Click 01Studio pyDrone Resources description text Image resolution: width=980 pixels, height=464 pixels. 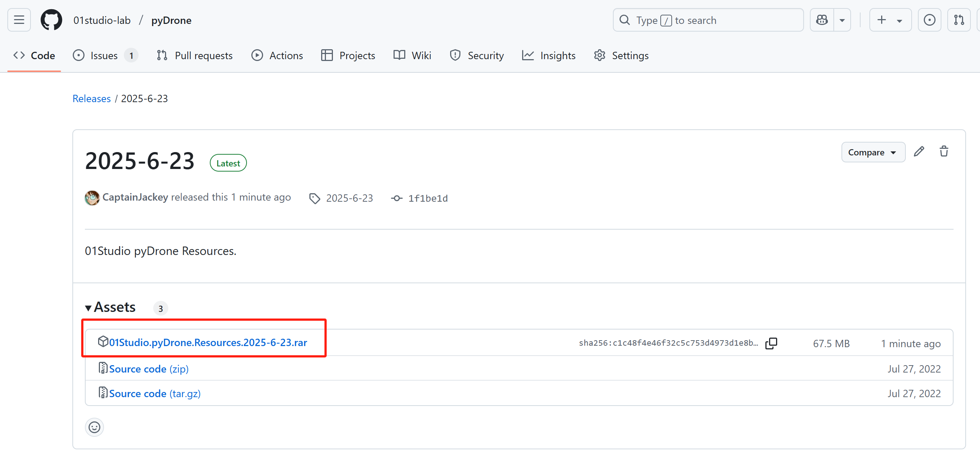[160, 251]
